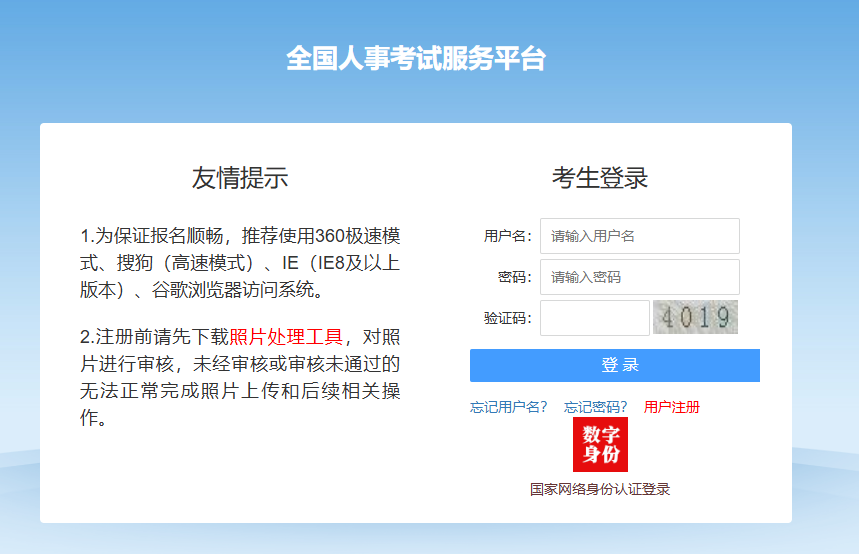Download the red 照片处理工具 link
The height and width of the screenshot is (554, 859).
click(286, 337)
